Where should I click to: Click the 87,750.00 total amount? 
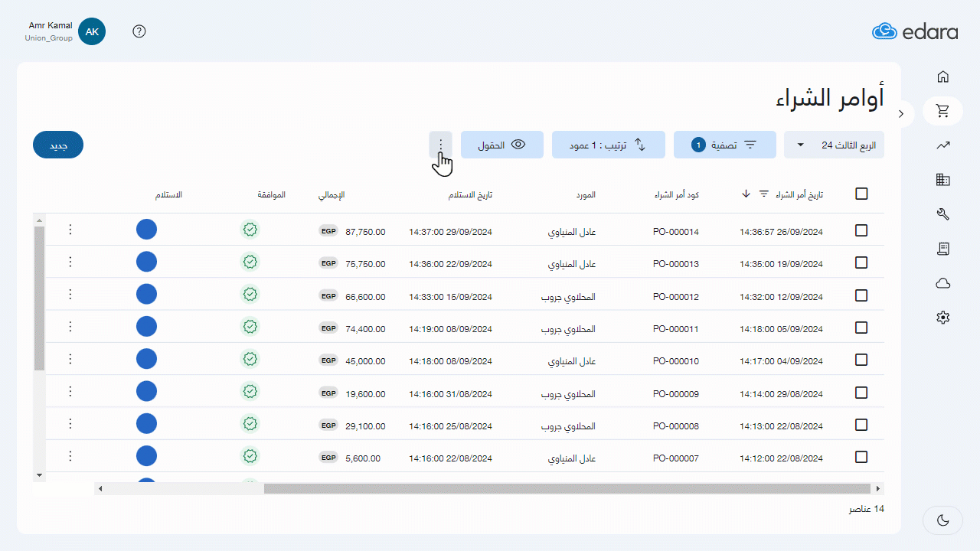coord(365,232)
